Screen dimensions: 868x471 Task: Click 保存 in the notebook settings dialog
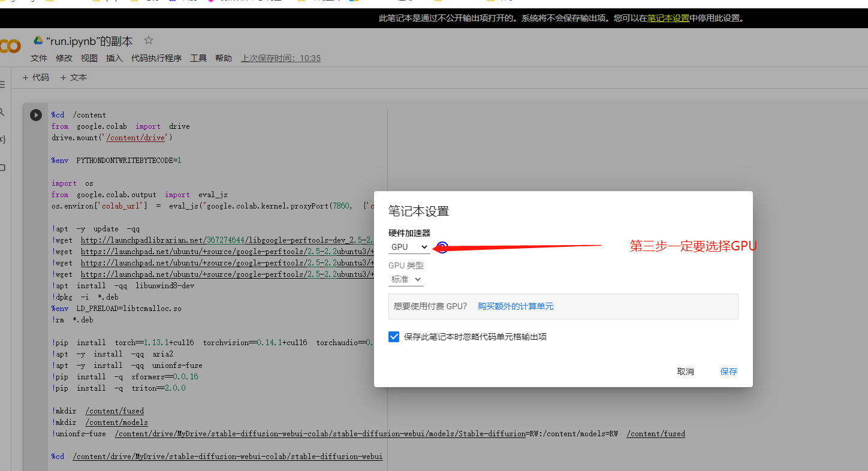pyautogui.click(x=729, y=372)
